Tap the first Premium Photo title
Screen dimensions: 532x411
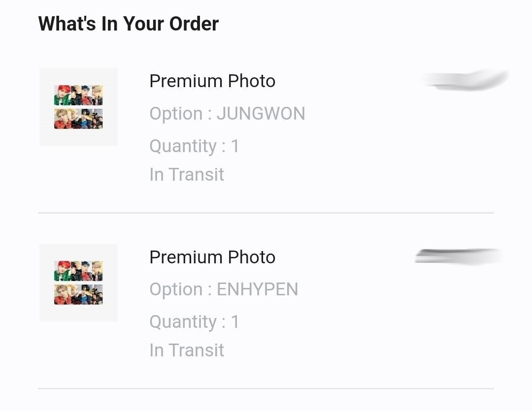pyautogui.click(x=212, y=81)
